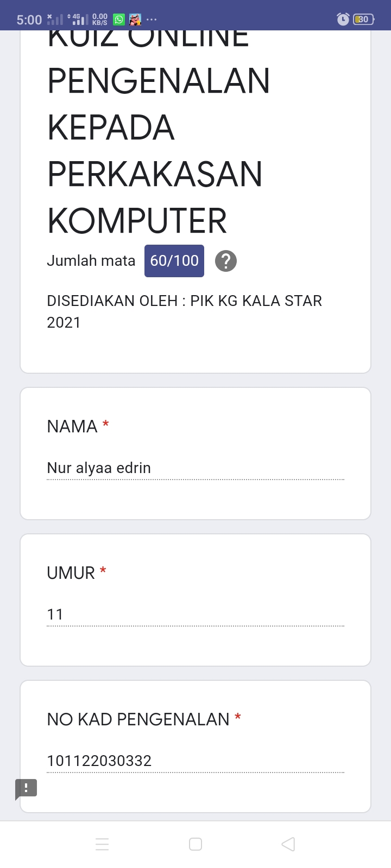Viewport: 391px width, 868px height.
Task: Tap the cartoon app notification icon
Action: [135, 20]
